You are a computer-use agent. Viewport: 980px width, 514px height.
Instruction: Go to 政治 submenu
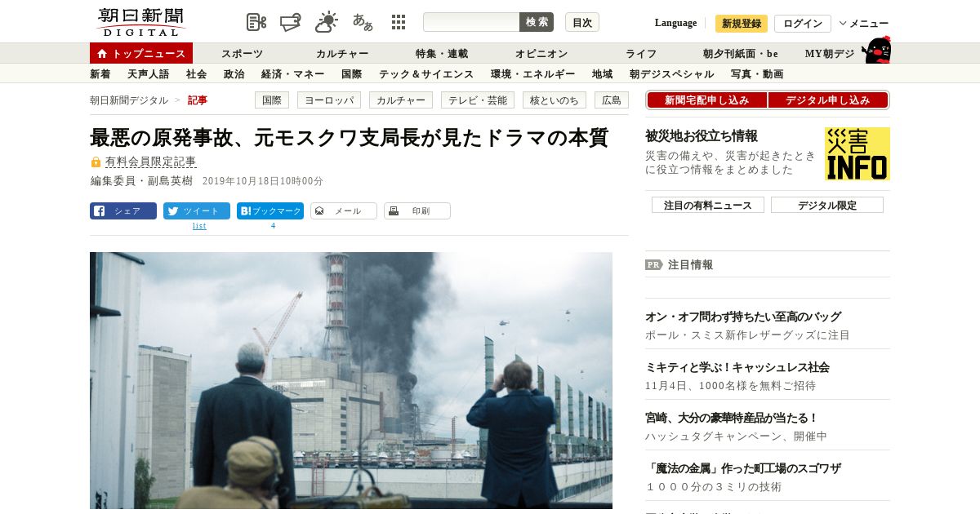point(234,74)
